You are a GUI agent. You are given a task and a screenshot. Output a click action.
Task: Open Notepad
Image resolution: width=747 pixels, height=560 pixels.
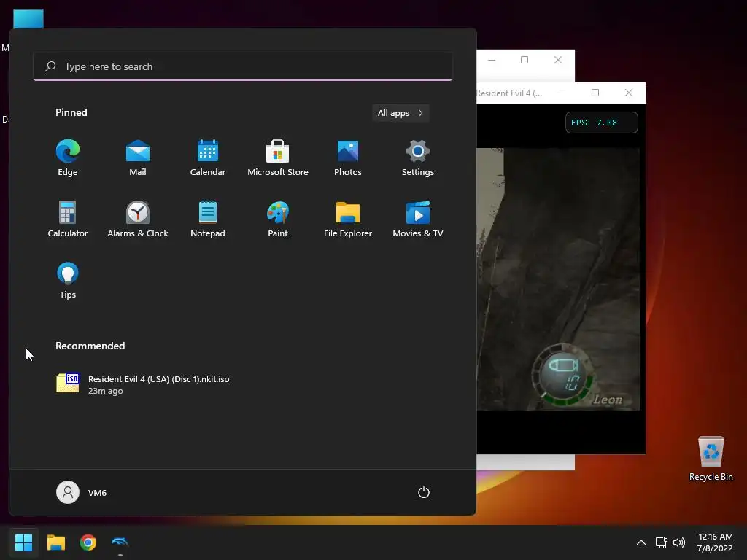tap(208, 219)
